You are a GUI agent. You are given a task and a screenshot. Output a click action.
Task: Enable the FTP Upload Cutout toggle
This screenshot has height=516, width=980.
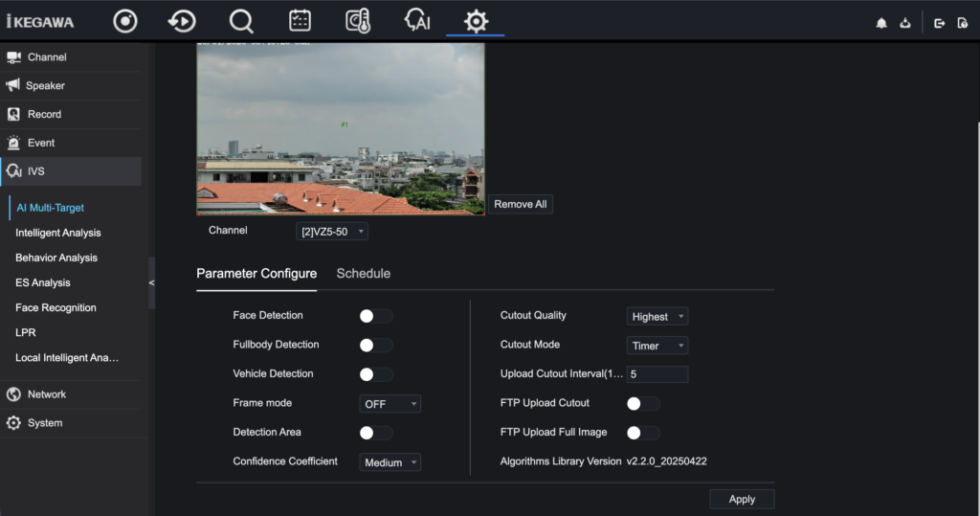coord(643,403)
